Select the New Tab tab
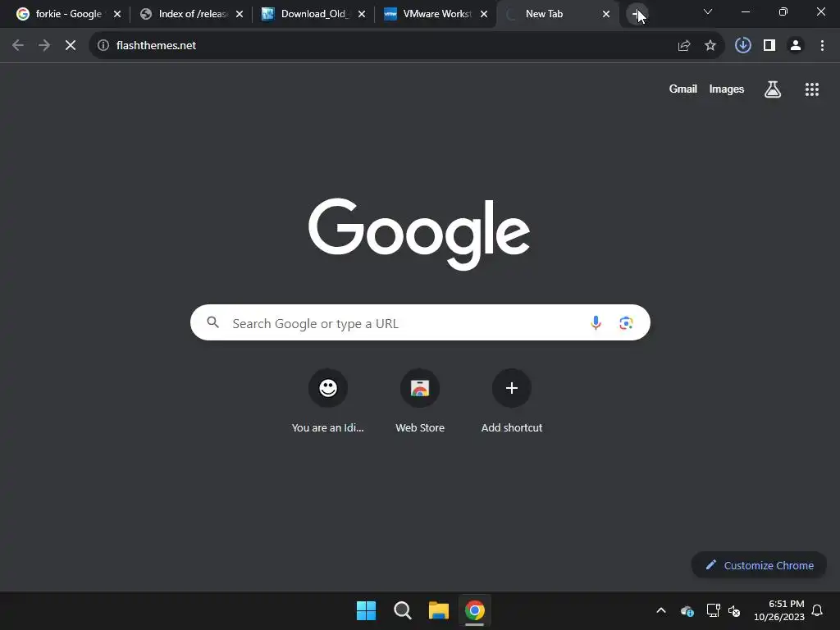The image size is (840, 630). [557, 14]
